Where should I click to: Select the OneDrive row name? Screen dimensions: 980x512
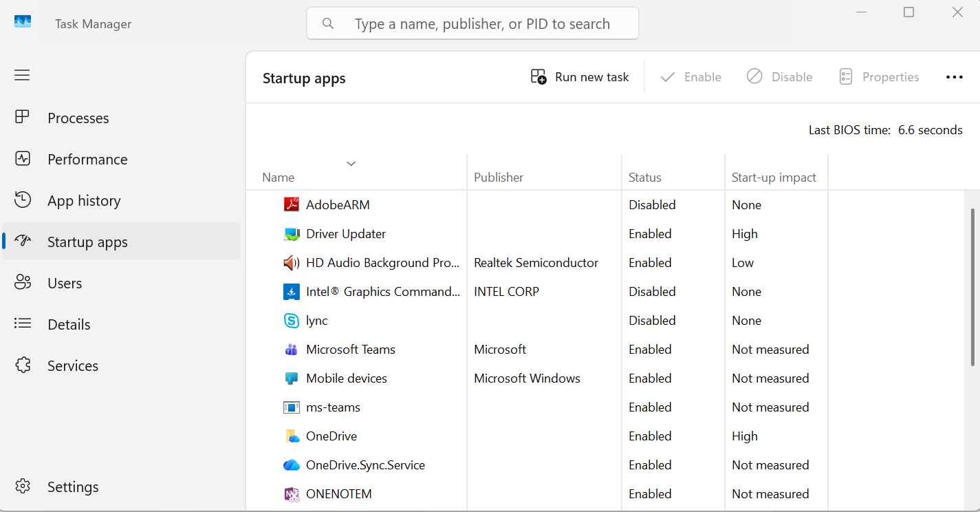pyautogui.click(x=331, y=436)
